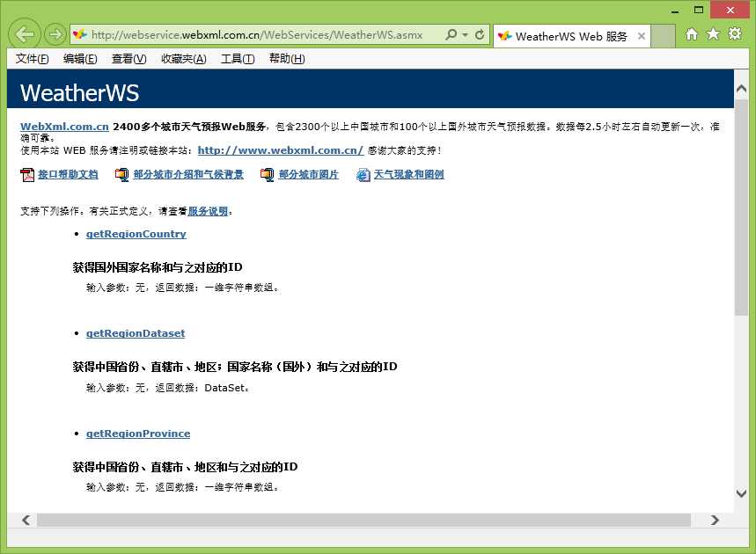Viewport: 756px width, 554px height.
Task: Open the 文件(F) menu
Action: pos(32,59)
